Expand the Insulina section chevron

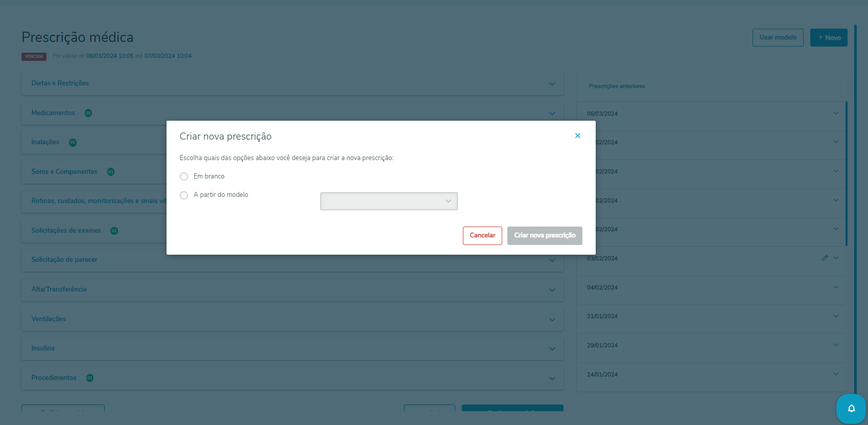[x=552, y=349]
